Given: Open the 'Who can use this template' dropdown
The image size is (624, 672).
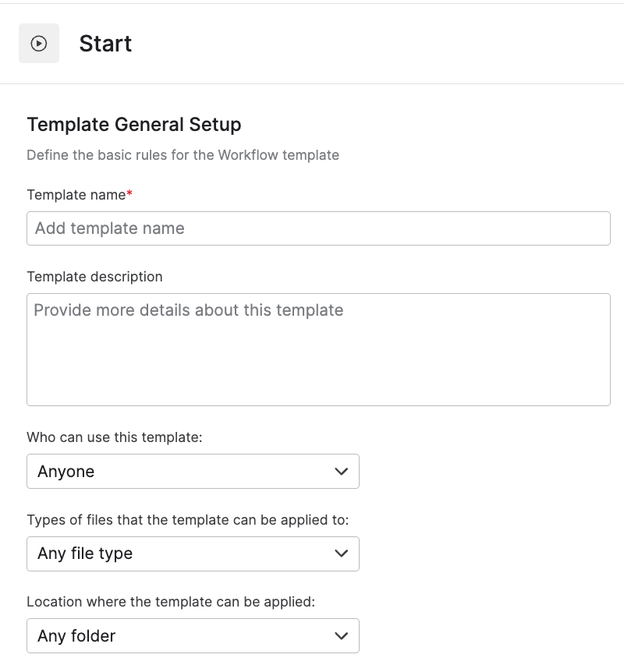Looking at the screenshot, I should tap(193, 472).
